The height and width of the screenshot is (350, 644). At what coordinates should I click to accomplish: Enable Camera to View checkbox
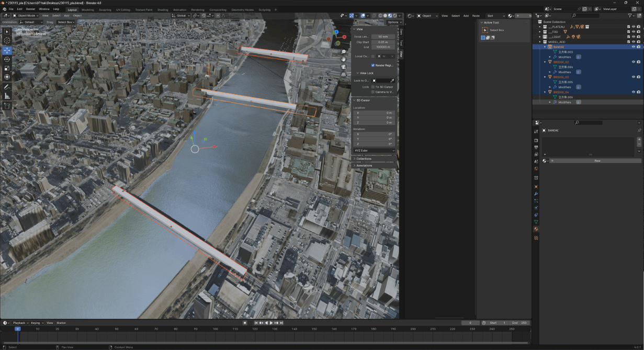point(373,92)
